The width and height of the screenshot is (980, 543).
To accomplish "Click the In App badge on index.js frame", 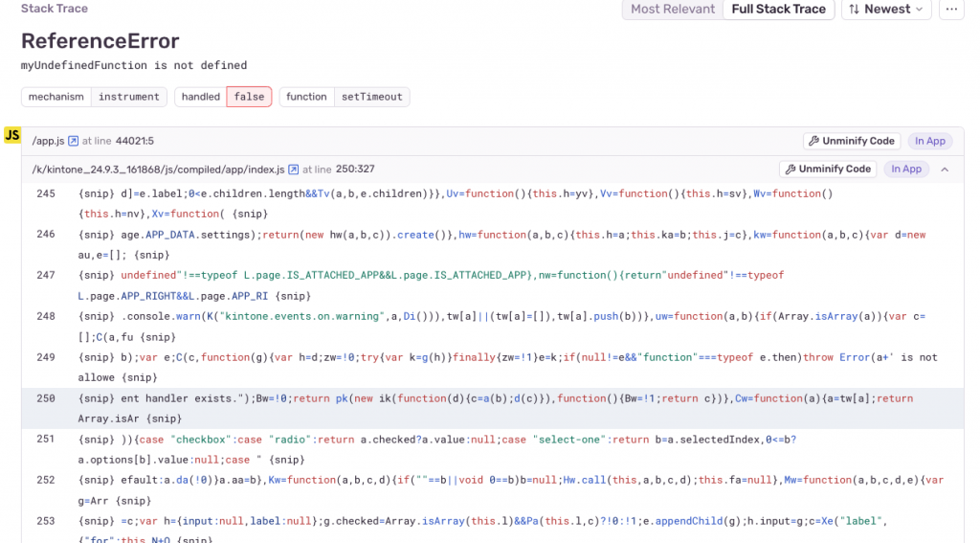I will (906, 169).
